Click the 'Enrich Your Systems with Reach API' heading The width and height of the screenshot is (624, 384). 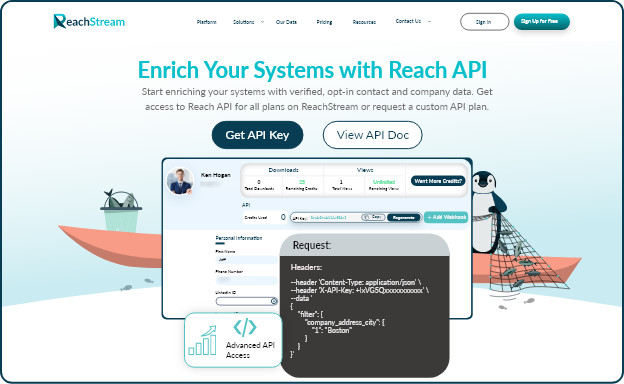[312, 70]
